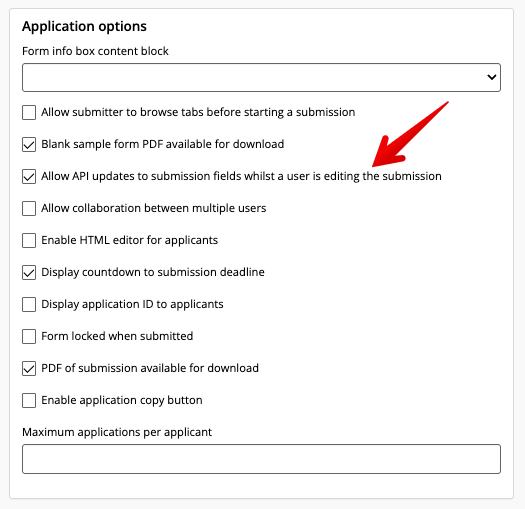The image size is (525, 509).
Task: Uncheck Blank sample form PDF available for download
Action: 29,144
